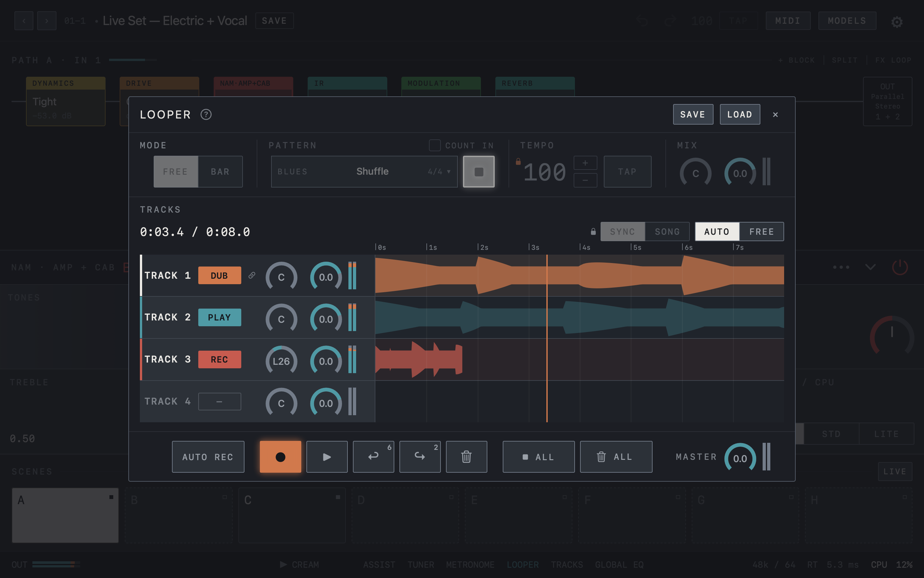Save the Live Set preset
Screen dimensions: 924x578
pos(275,21)
